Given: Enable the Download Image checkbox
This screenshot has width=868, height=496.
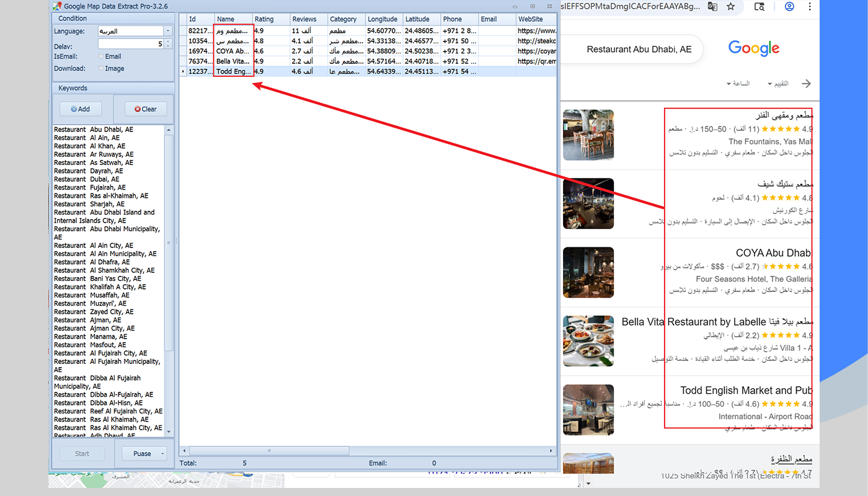Looking at the screenshot, I should click(x=101, y=69).
